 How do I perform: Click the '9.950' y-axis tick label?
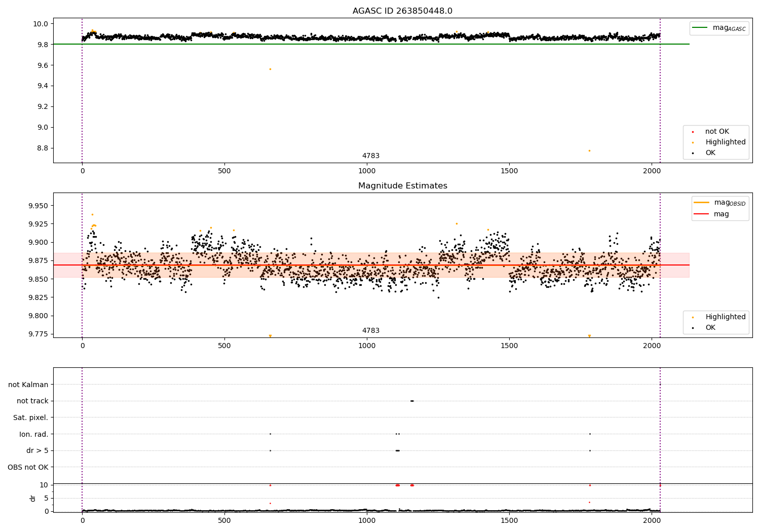click(x=39, y=206)
